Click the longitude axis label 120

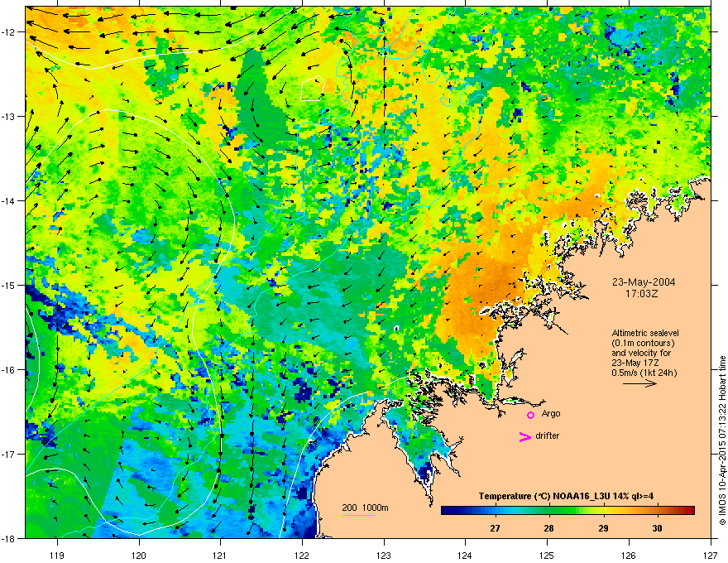click(139, 555)
